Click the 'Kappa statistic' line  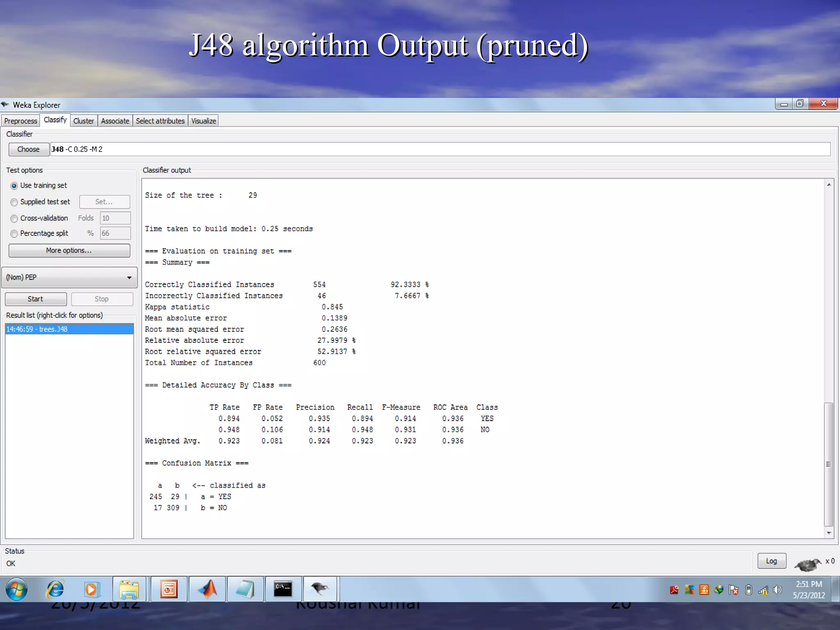pos(244,307)
